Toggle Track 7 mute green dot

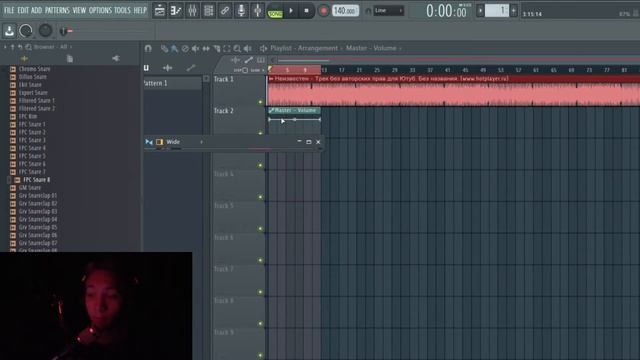pyautogui.click(x=260, y=292)
